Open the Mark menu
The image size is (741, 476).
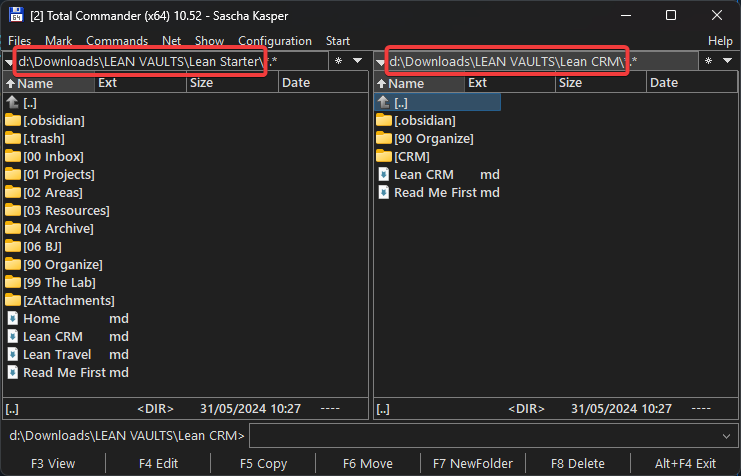pyautogui.click(x=59, y=41)
